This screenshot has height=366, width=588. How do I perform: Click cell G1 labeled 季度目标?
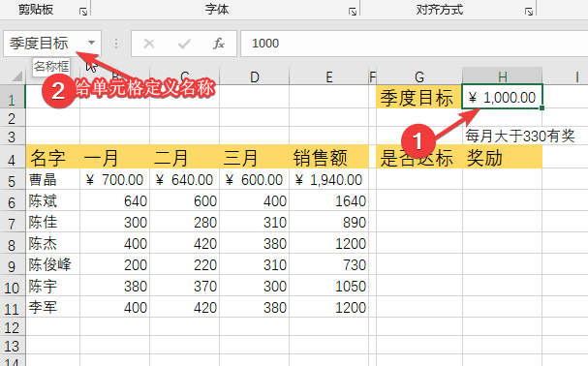click(x=419, y=98)
